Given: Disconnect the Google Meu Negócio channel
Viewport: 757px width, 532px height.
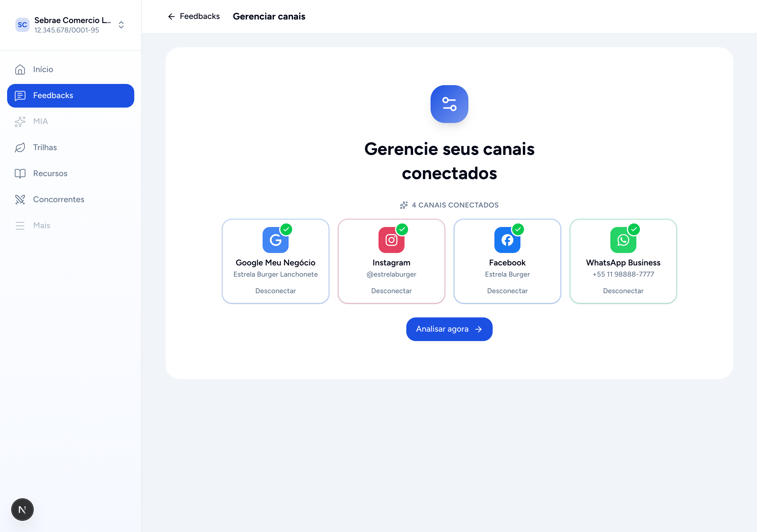Looking at the screenshot, I should pyautogui.click(x=276, y=291).
